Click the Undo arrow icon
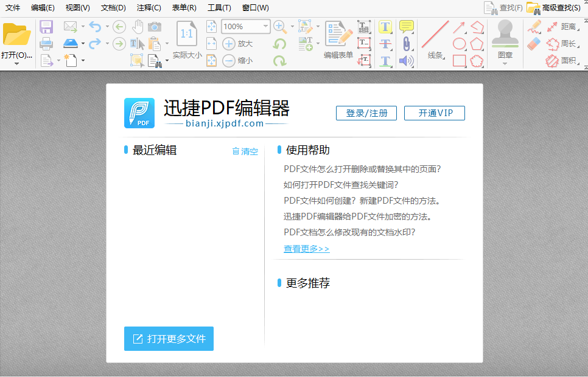 pos(95,27)
